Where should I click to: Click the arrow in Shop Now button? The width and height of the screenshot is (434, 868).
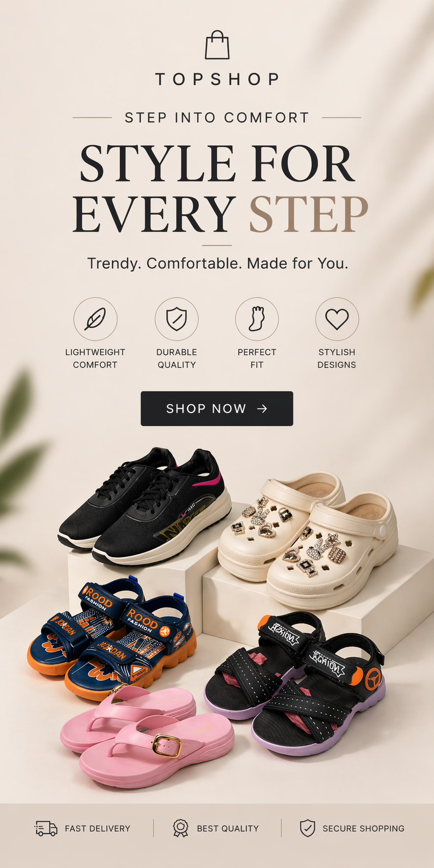point(262,409)
